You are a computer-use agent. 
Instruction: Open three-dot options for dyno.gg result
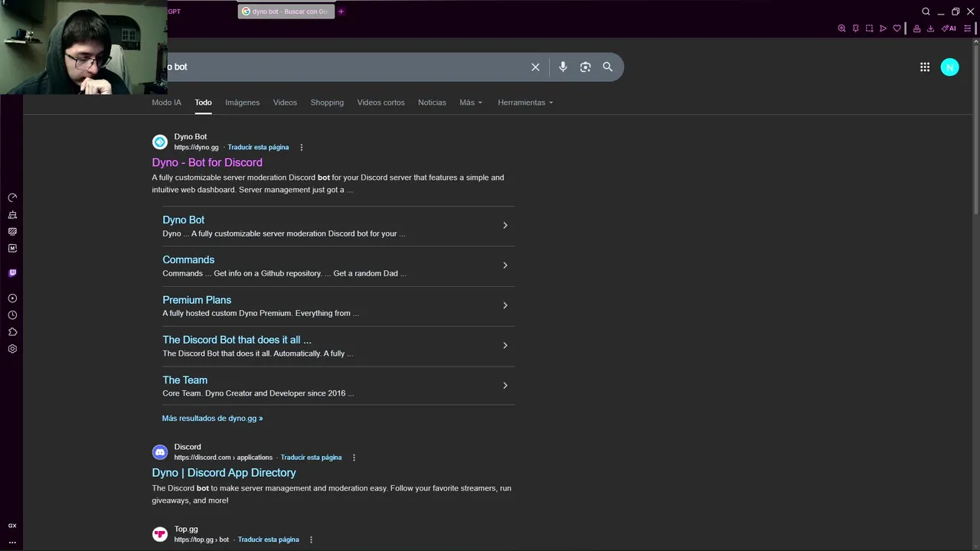tap(301, 148)
